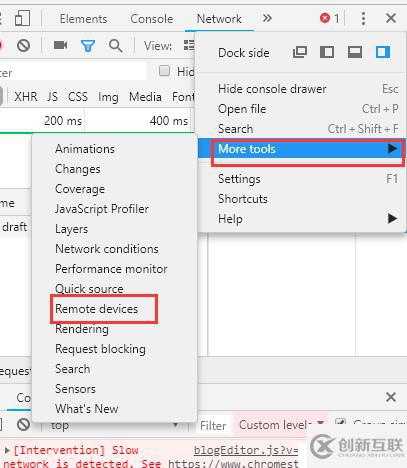Select dock to right icon
This screenshot has width=407, height=468.
coord(383,52)
